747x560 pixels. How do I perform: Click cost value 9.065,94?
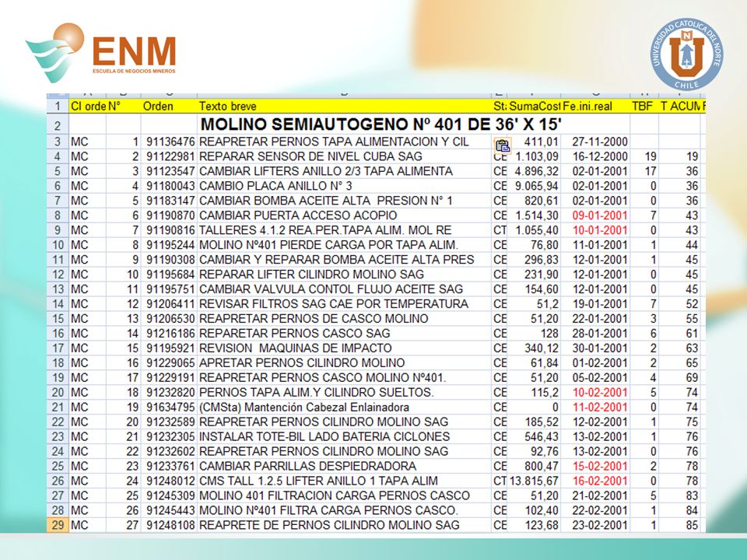pyautogui.click(x=537, y=186)
